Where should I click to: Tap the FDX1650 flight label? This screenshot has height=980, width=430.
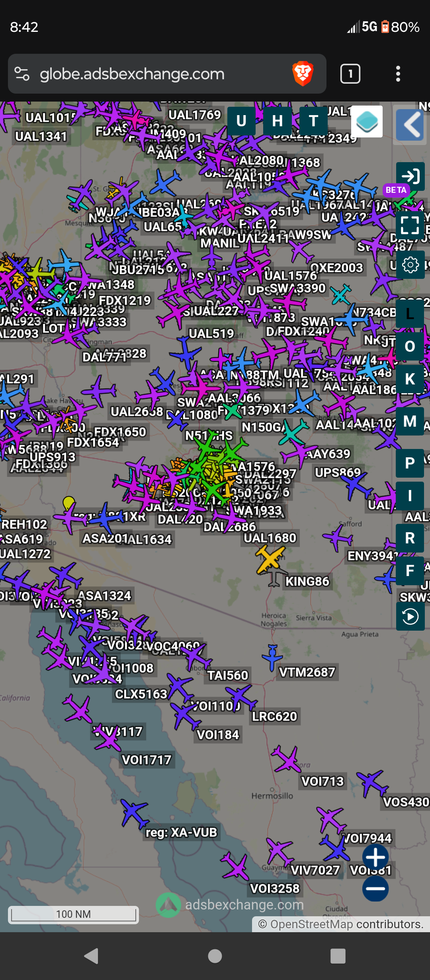pos(120,432)
